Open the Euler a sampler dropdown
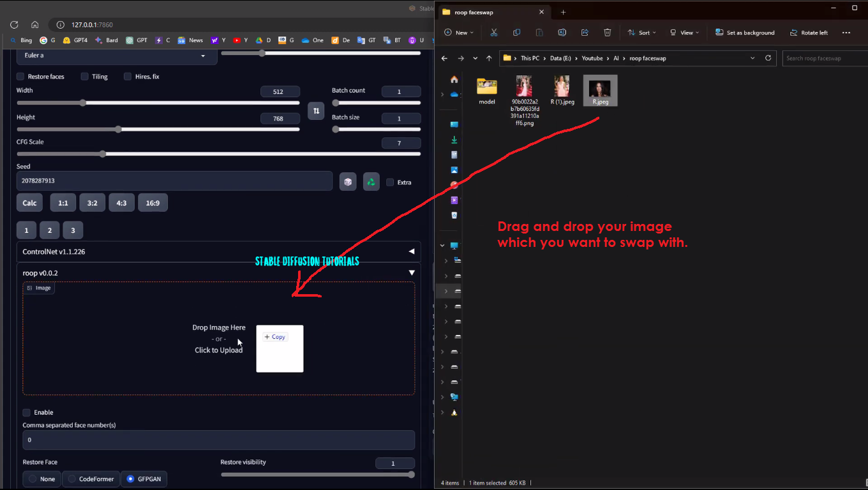 pyautogui.click(x=117, y=56)
